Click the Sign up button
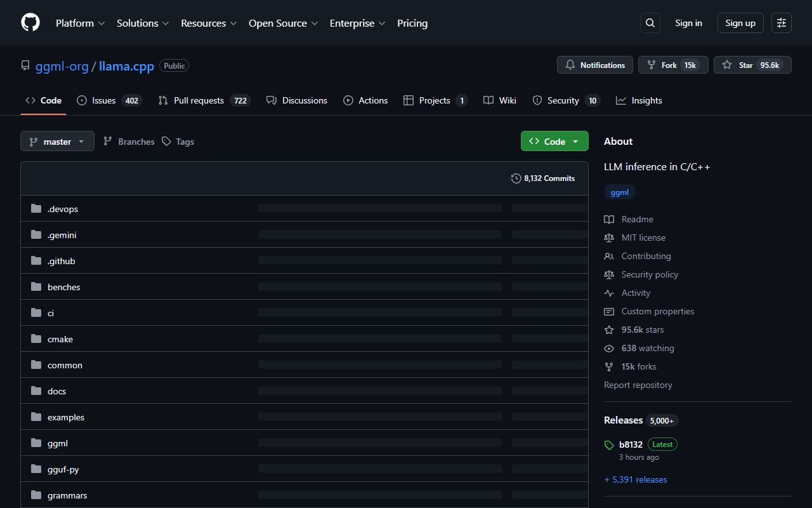812x508 pixels. coord(740,23)
